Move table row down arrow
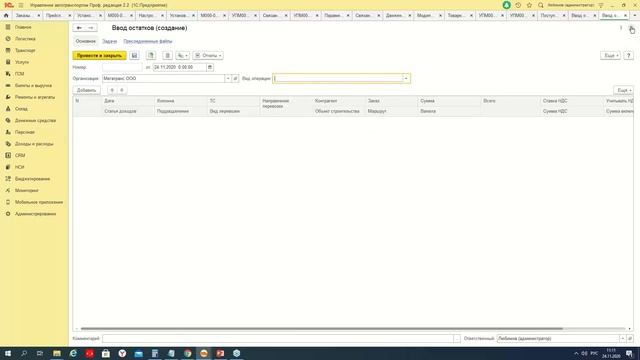640x360 pixels. [122, 90]
